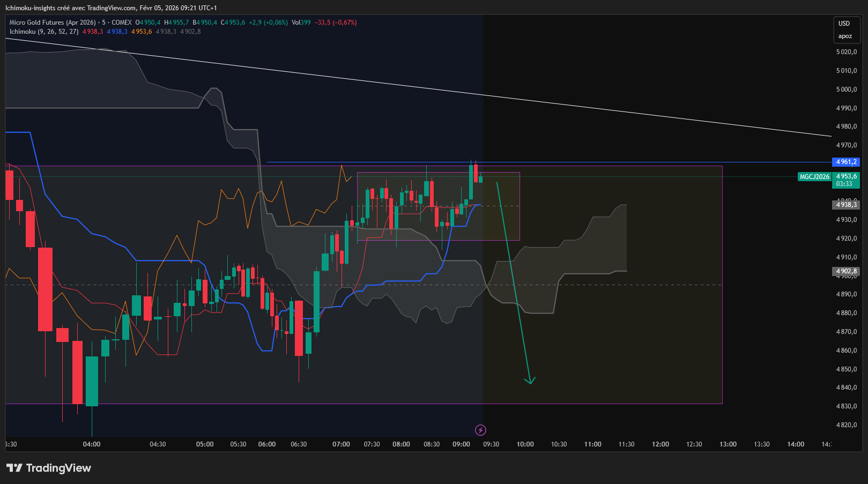868x484 pixels.
Task: Click the 11:00 time axis label
Action: pos(593,444)
